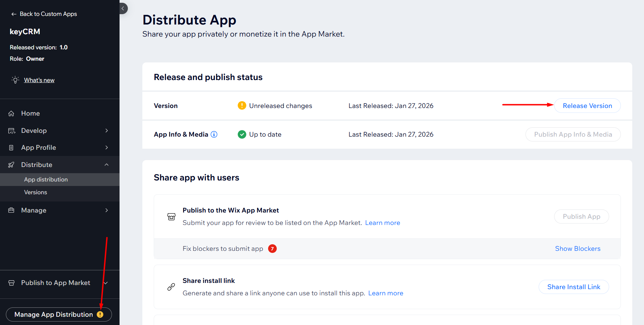Click the yellow warning icon on Manage App Distribution
Image resolution: width=644 pixels, height=325 pixels.
coord(100,315)
